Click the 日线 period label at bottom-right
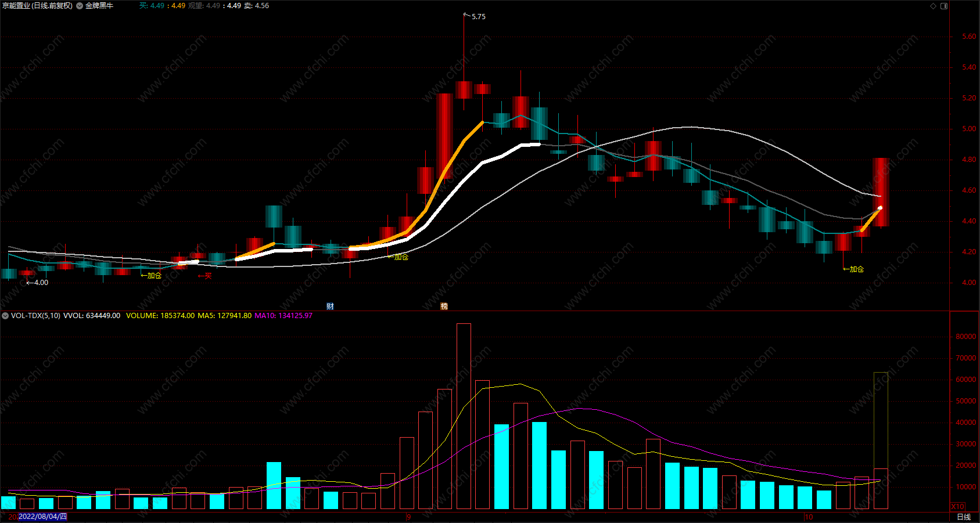 pos(964,517)
